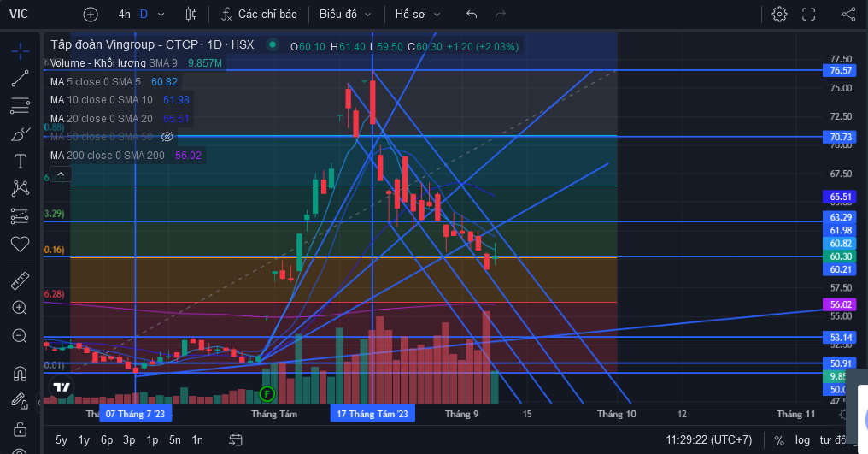
Task: Toggle lock all drawings padlock
Action: click(x=20, y=428)
